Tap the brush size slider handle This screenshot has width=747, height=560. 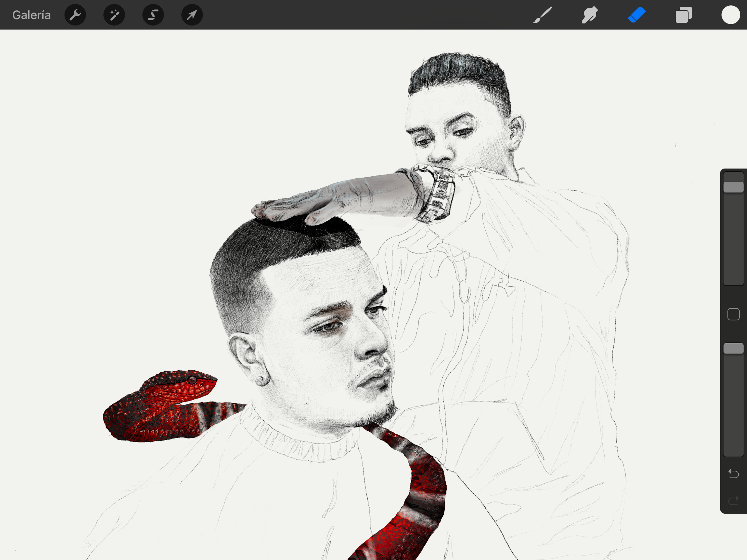coord(733,187)
